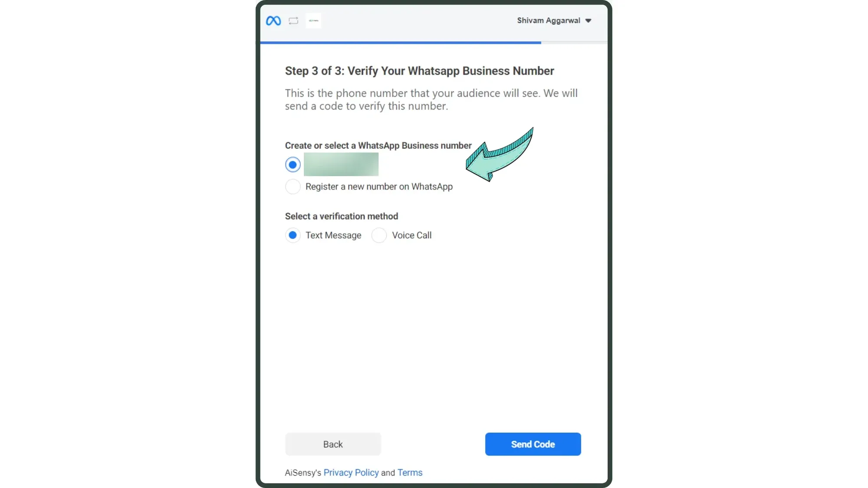Viewport: 868px width, 488px height.
Task: Click the Meta logo icon
Action: coord(273,20)
